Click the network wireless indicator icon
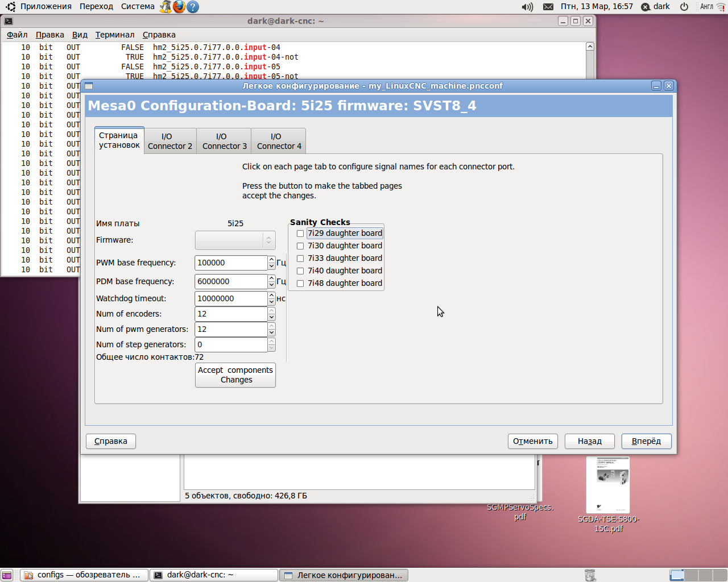The image size is (728, 582). click(721, 7)
